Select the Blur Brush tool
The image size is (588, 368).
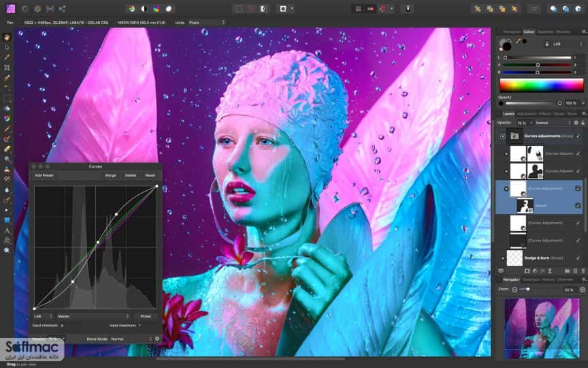click(x=7, y=189)
